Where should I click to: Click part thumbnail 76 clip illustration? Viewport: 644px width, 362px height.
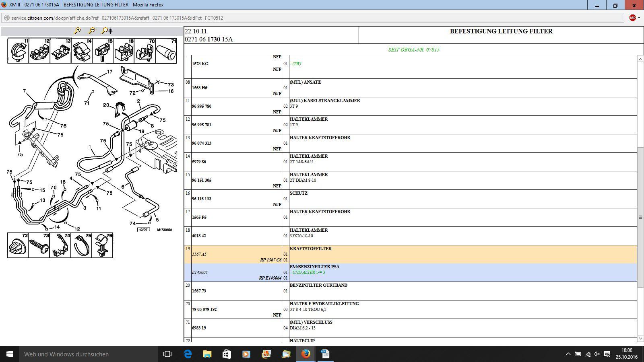102,245
